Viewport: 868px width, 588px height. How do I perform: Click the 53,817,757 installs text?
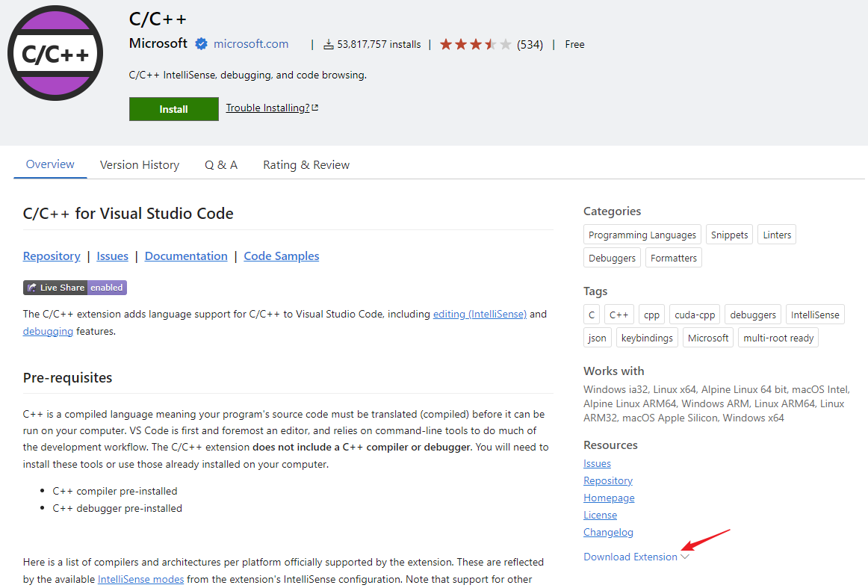click(379, 44)
